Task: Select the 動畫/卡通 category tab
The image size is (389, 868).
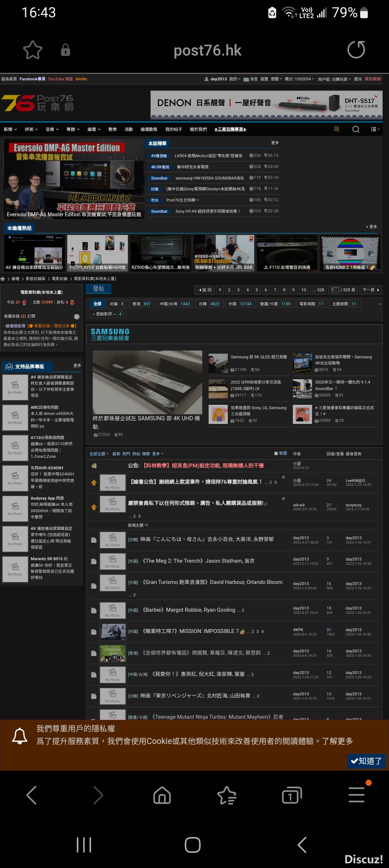Action: 276,304
